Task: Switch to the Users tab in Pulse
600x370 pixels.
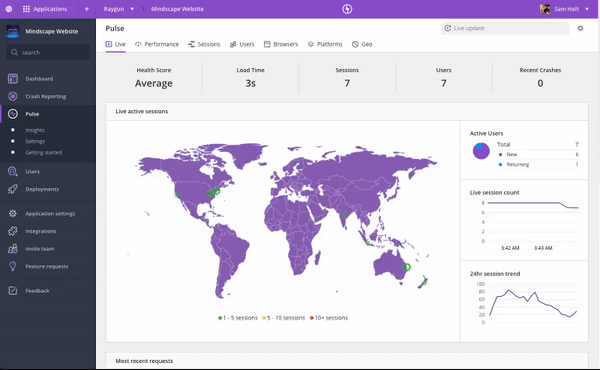Action: 242,44
